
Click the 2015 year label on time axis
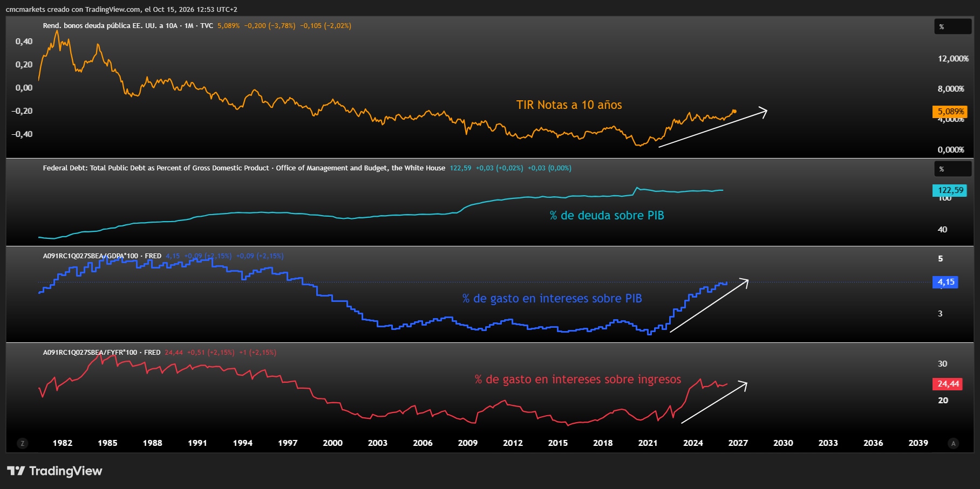pyautogui.click(x=557, y=443)
